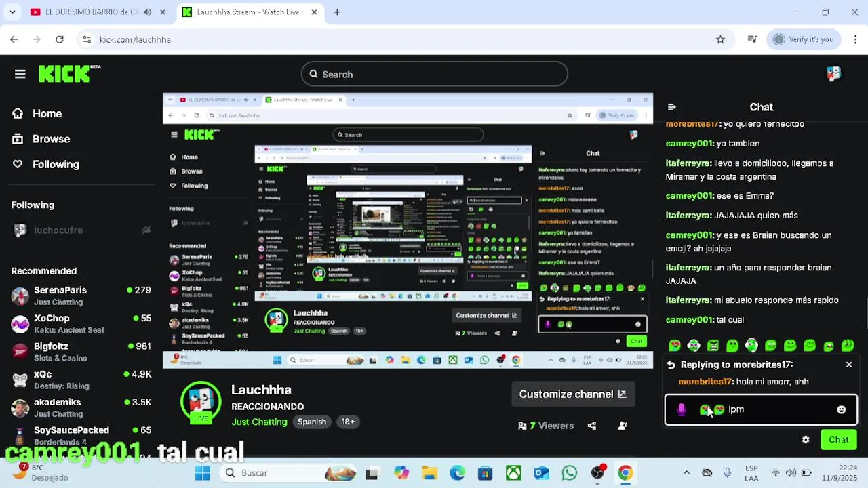
Task: Open Browse in sidebar
Action: point(41,139)
